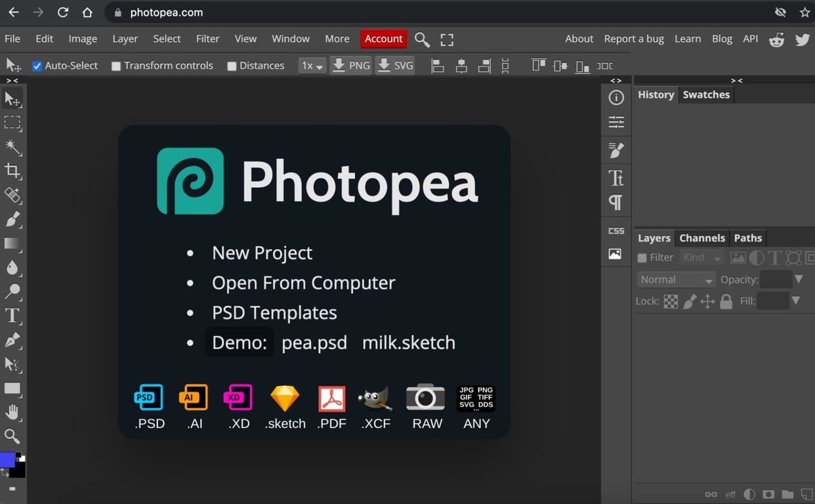
Task: Export the document as PNG
Action: click(x=350, y=65)
